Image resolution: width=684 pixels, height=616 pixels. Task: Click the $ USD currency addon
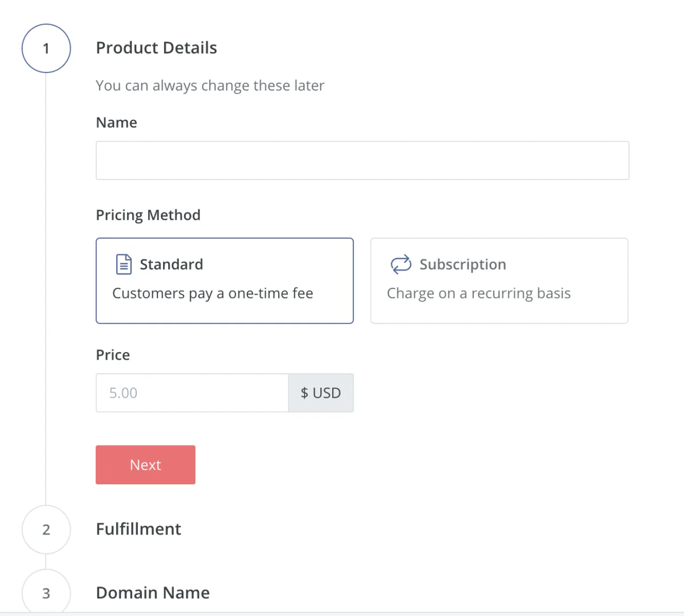click(x=321, y=393)
